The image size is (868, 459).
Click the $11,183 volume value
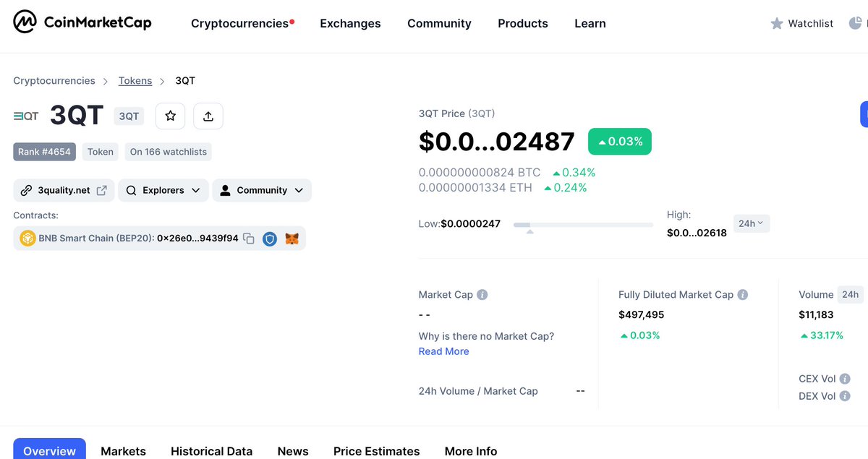(x=817, y=314)
